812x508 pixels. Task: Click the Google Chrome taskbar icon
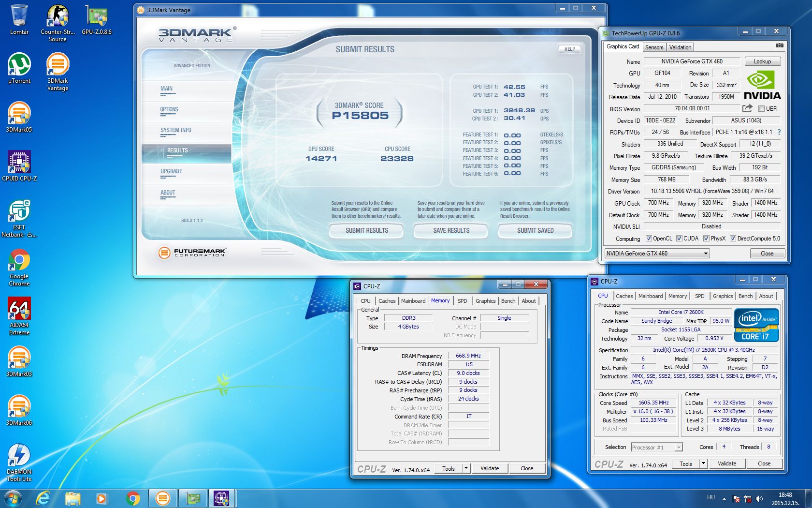coord(132,498)
